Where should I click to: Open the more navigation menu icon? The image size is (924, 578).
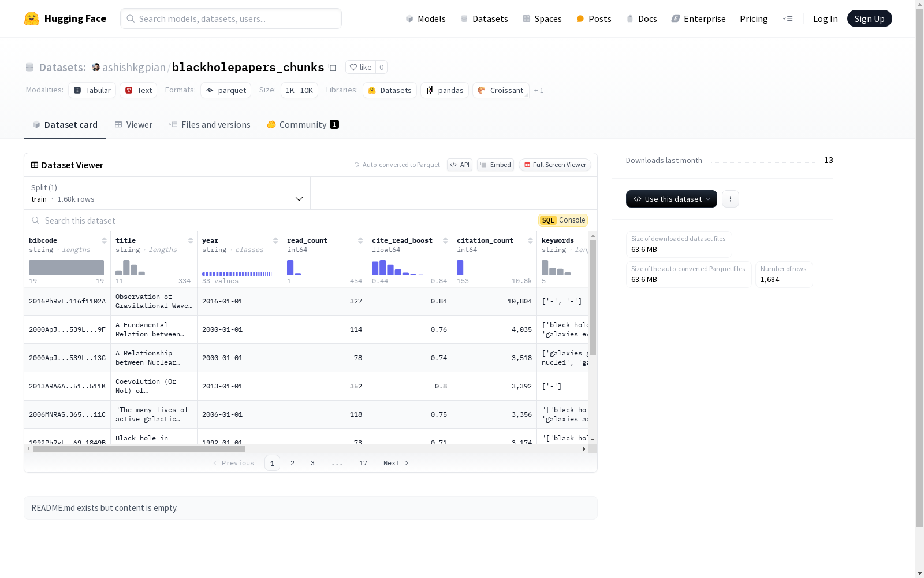[787, 18]
